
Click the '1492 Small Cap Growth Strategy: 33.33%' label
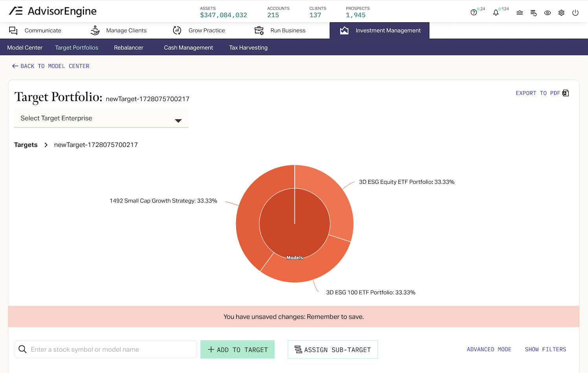(164, 201)
